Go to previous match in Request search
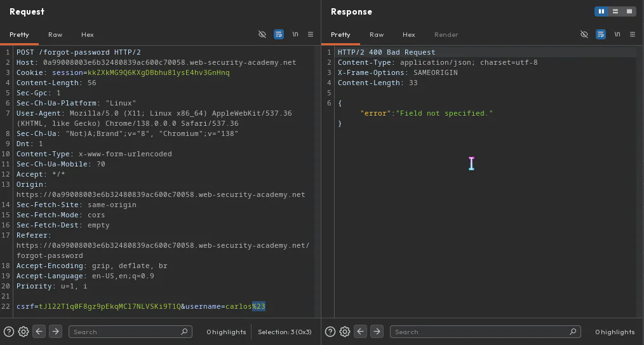Screen dimensions: 644x345 click(39, 332)
